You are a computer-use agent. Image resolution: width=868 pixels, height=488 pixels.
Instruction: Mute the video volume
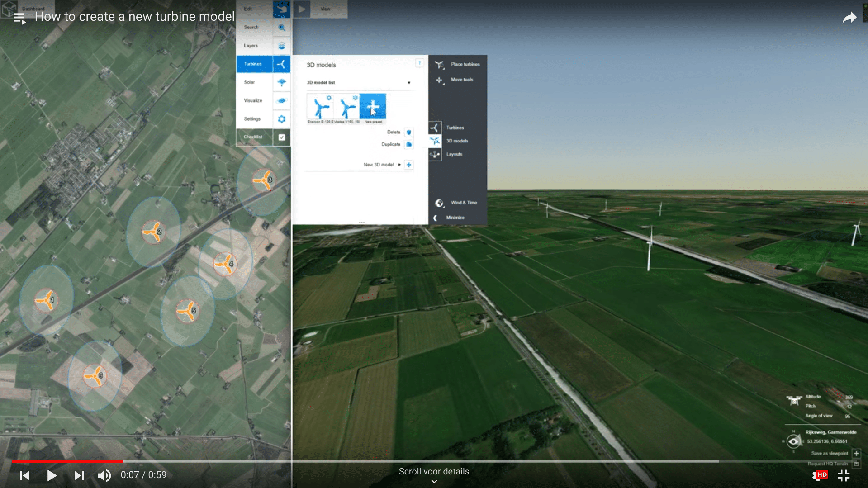tap(104, 475)
